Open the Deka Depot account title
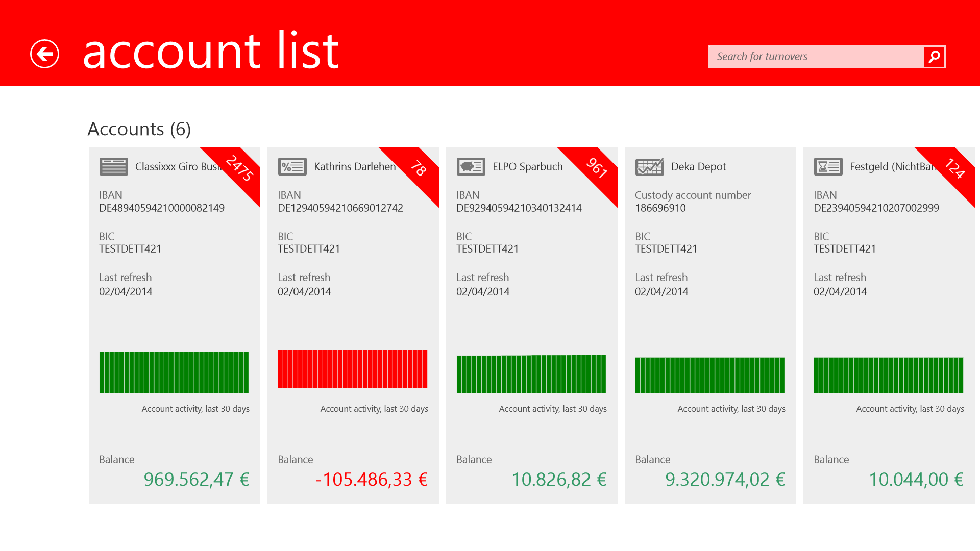The height and width of the screenshot is (551, 980). [x=698, y=167]
